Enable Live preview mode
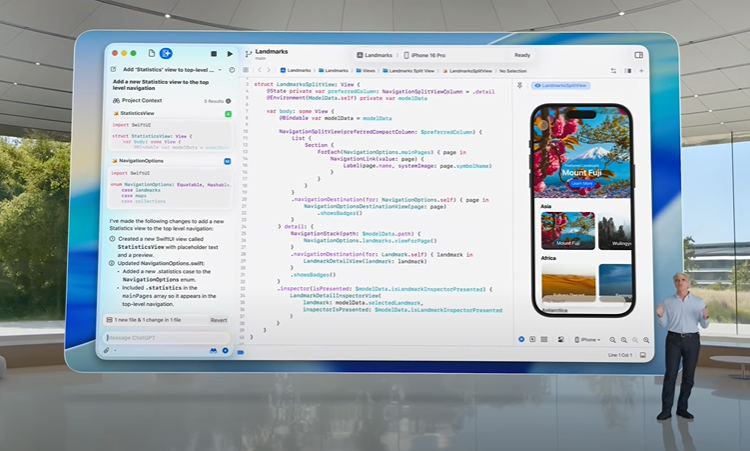The height and width of the screenshot is (451, 750). pos(521,340)
